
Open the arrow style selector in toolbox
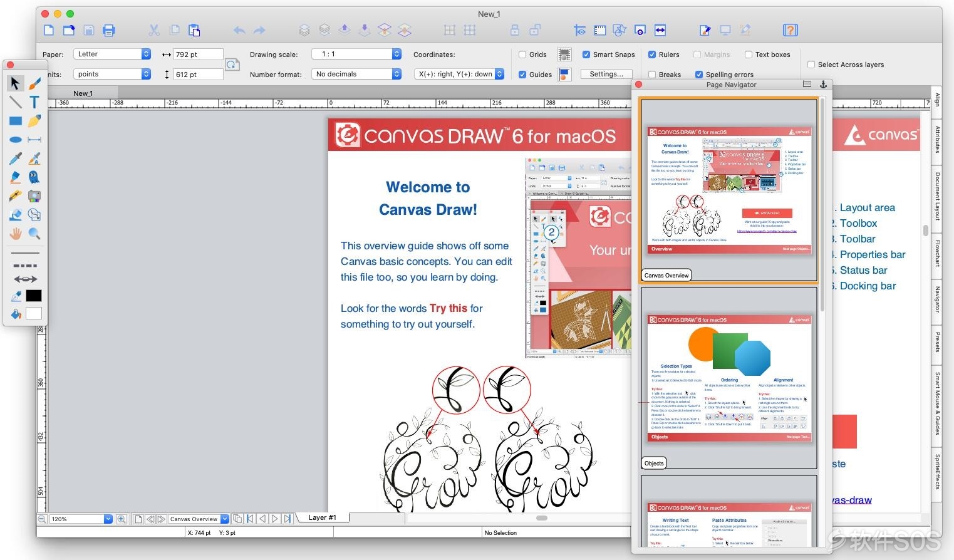(25, 279)
